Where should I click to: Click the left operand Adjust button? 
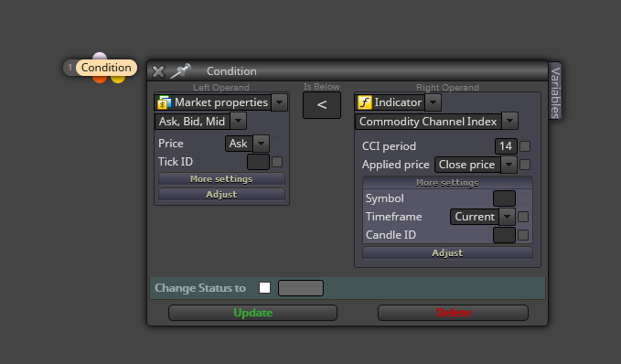pyautogui.click(x=221, y=195)
